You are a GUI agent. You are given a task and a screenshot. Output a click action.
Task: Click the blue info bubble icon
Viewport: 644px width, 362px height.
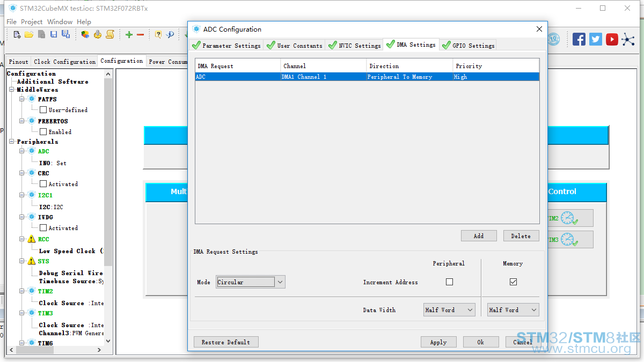pyautogui.click(x=170, y=34)
